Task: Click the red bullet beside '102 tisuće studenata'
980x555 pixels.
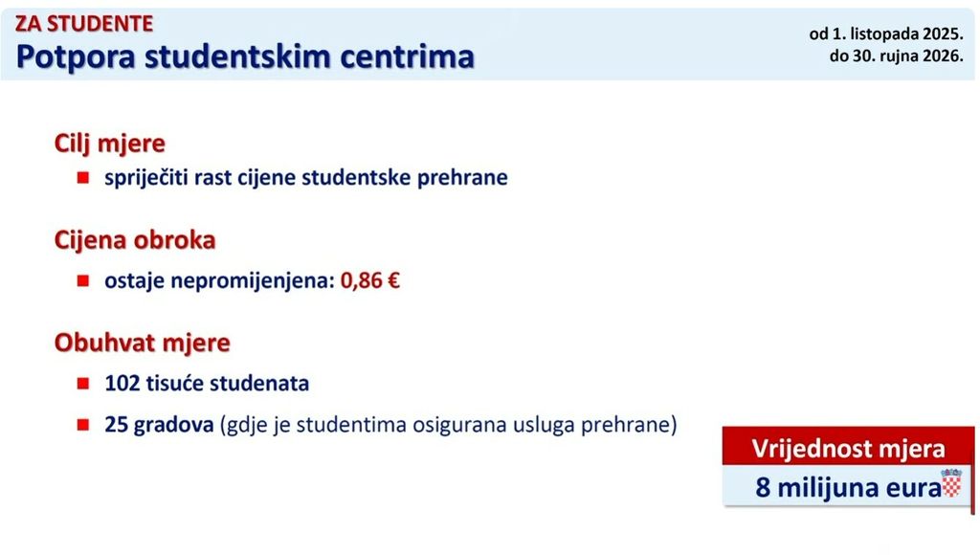Action: 83,384
